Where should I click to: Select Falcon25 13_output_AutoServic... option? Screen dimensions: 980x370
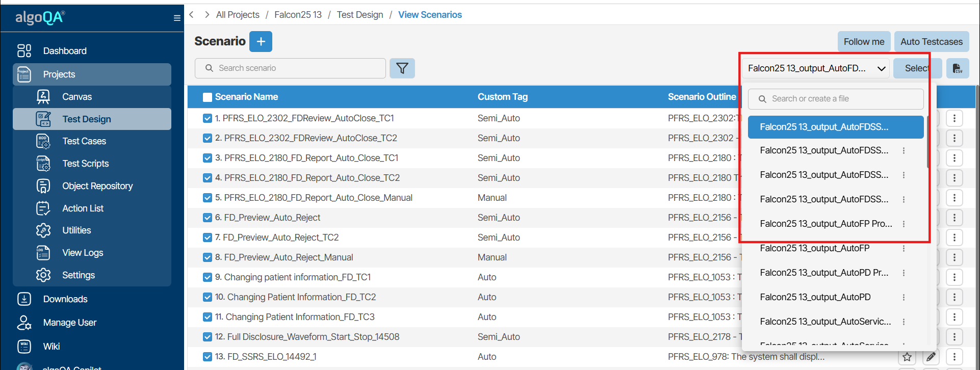coord(826,322)
